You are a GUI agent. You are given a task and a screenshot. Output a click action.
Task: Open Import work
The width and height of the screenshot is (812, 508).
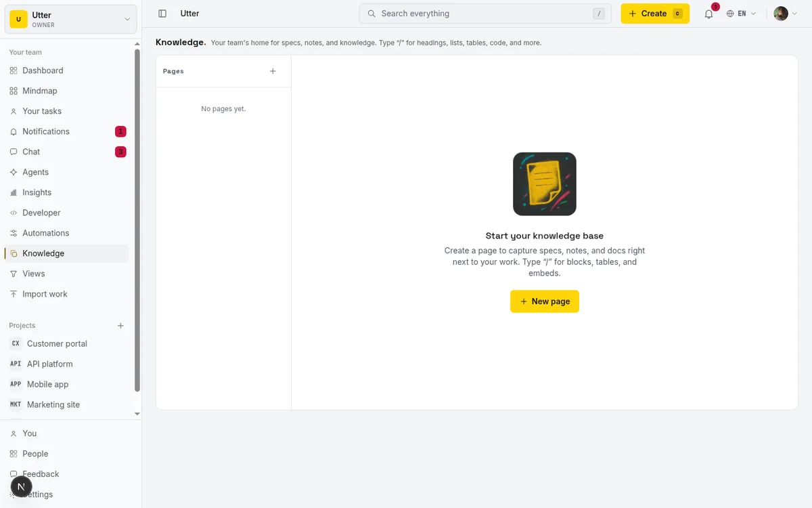[66, 294]
